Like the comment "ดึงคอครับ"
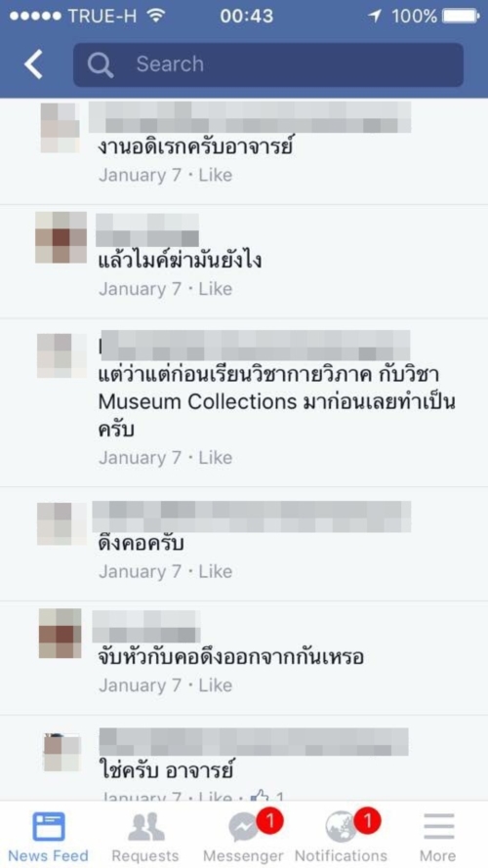This screenshot has height=868, width=488. [x=216, y=571]
